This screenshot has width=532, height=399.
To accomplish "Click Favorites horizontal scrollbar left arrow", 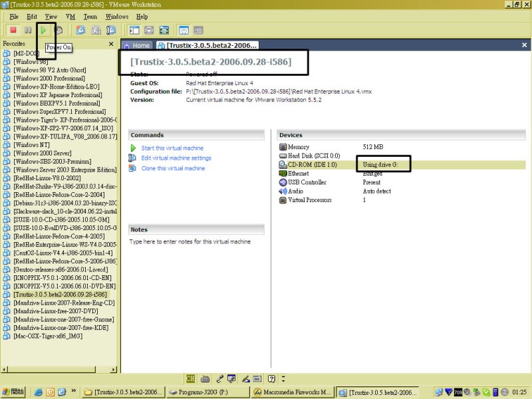I will coord(5,369).
